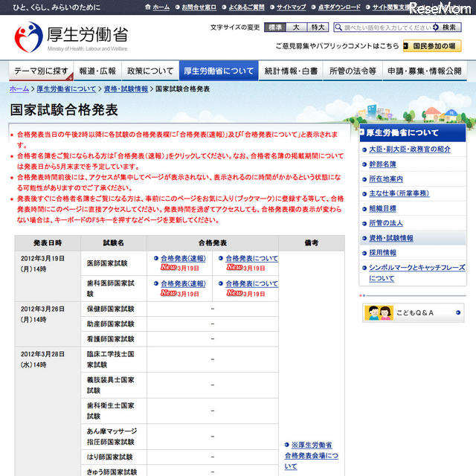Click the はり師国家試験 table cell
The height and width of the screenshot is (476, 476).
[114, 457]
